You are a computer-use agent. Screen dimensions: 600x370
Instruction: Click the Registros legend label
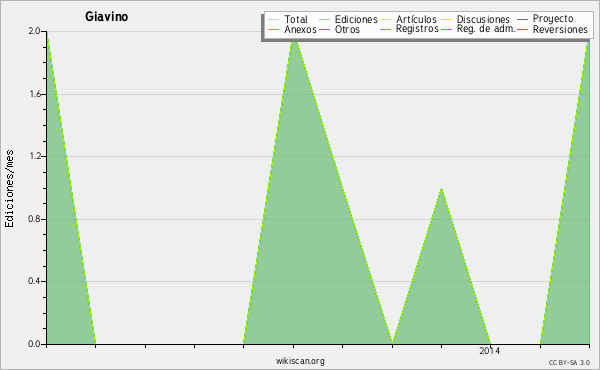tap(417, 29)
